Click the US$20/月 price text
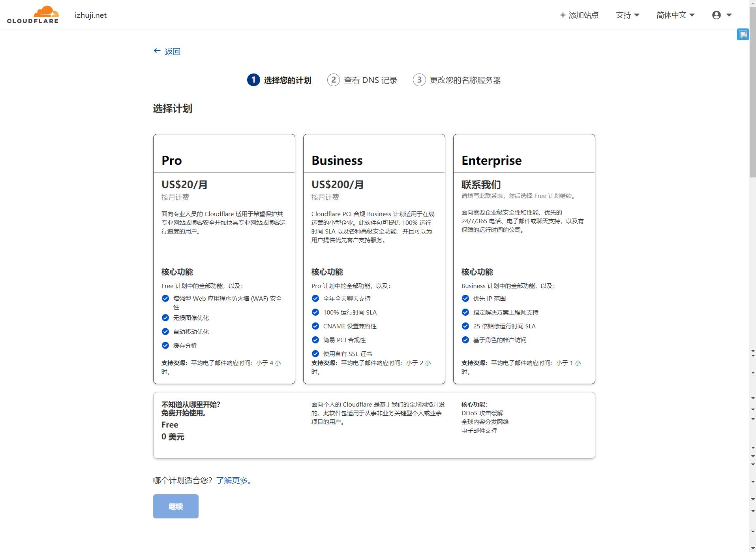 pyautogui.click(x=184, y=185)
